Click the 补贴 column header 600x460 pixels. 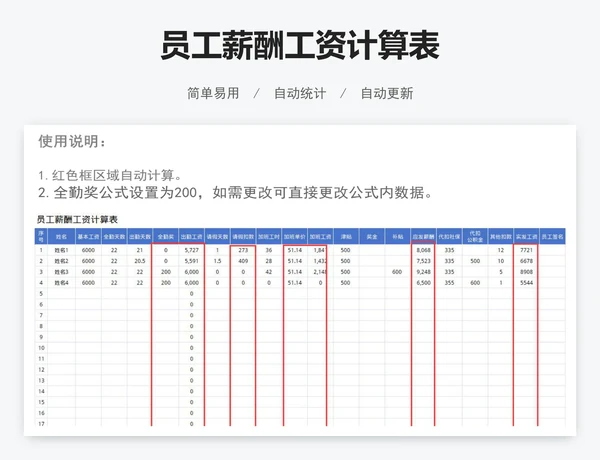pyautogui.click(x=398, y=237)
